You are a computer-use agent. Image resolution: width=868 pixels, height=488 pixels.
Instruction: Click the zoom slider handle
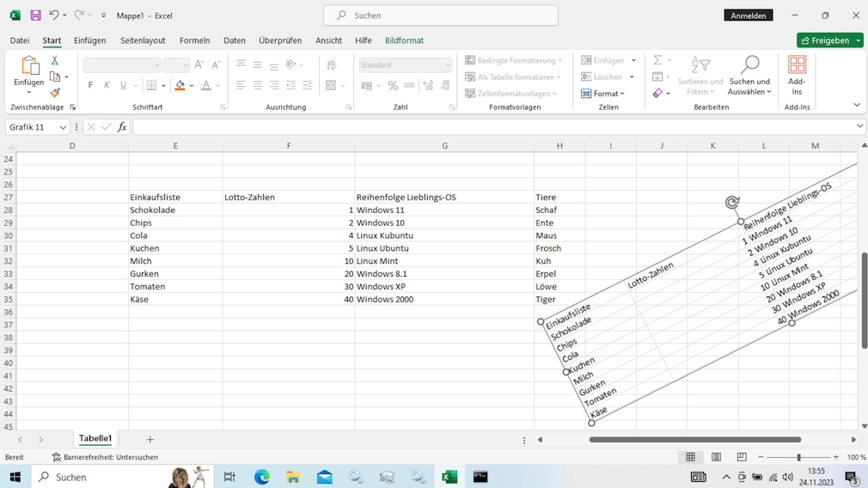(x=798, y=457)
